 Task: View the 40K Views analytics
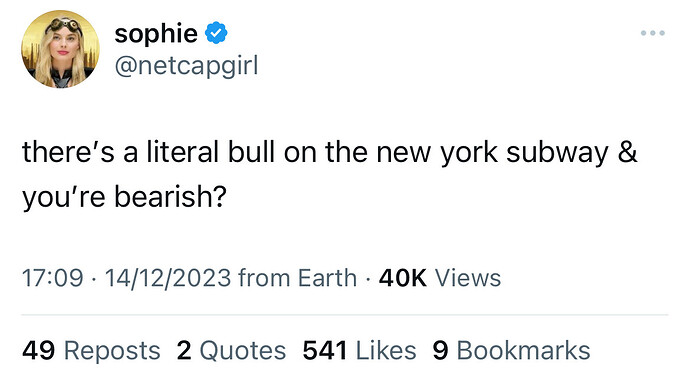coord(440,278)
